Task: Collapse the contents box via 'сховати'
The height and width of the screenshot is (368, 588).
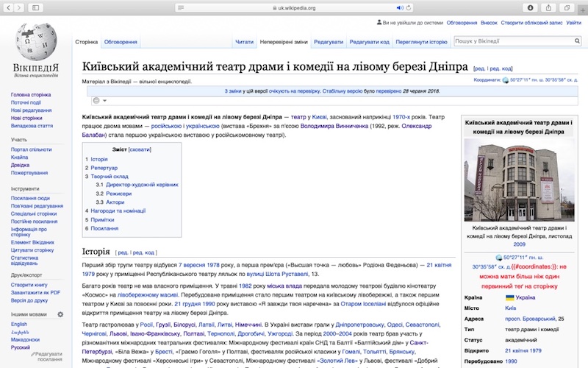Action: point(140,149)
